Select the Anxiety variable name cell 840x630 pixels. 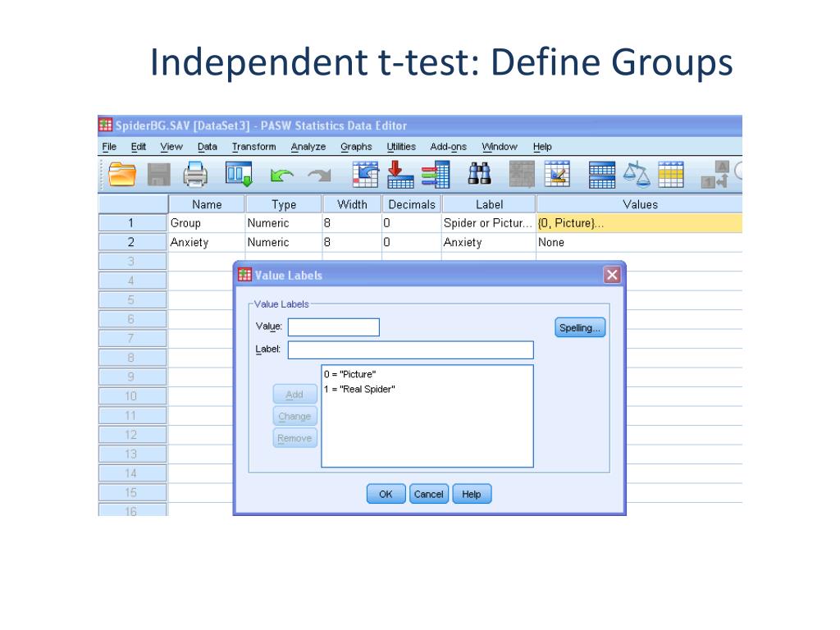(206, 242)
